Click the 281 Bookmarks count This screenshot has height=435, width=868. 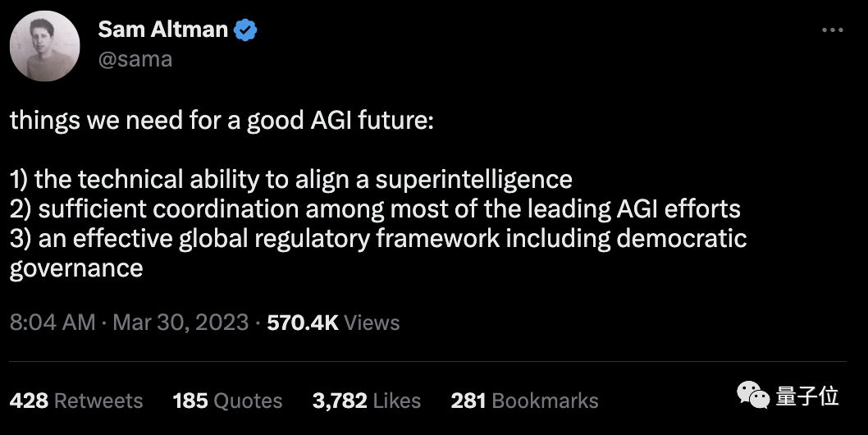tap(524, 401)
